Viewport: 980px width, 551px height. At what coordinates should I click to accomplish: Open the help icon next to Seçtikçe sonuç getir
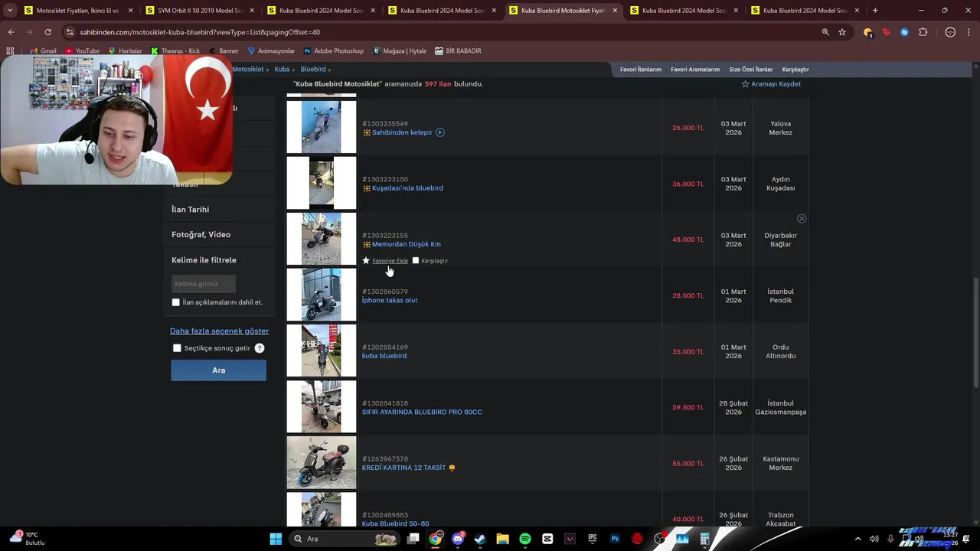[x=260, y=348]
